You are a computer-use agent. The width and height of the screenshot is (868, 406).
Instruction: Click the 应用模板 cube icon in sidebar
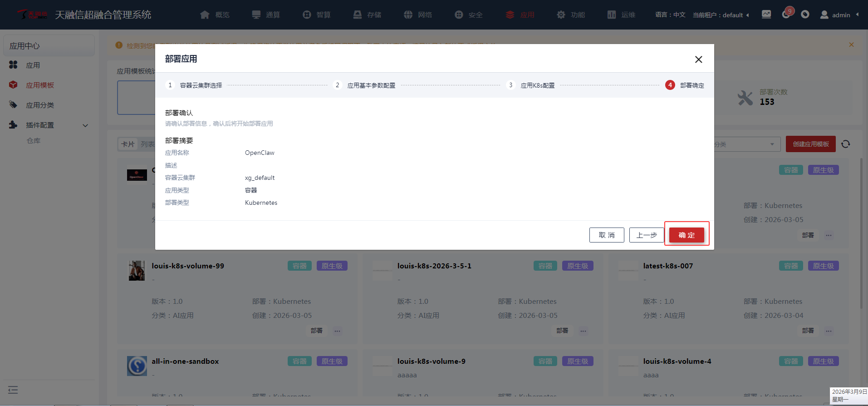(x=13, y=85)
